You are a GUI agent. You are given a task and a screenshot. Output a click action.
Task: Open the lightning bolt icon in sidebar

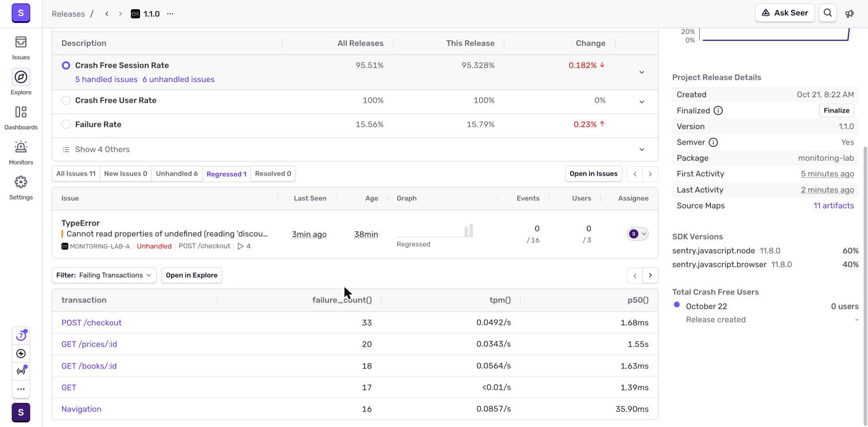pos(21,354)
